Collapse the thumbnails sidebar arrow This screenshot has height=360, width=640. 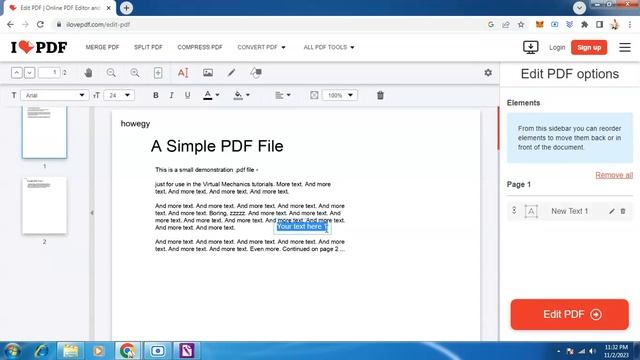click(92, 213)
